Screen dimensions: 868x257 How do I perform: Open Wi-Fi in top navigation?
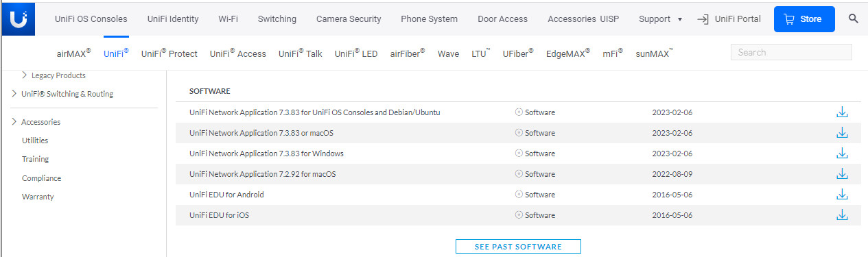click(228, 19)
